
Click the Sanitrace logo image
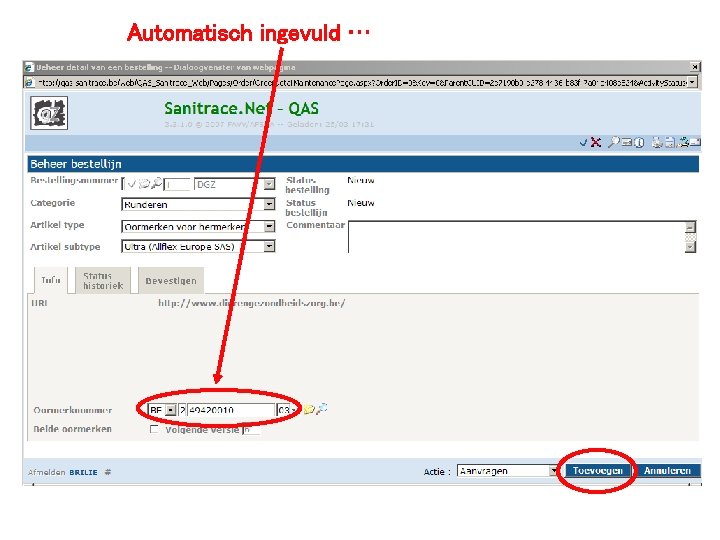[49, 113]
